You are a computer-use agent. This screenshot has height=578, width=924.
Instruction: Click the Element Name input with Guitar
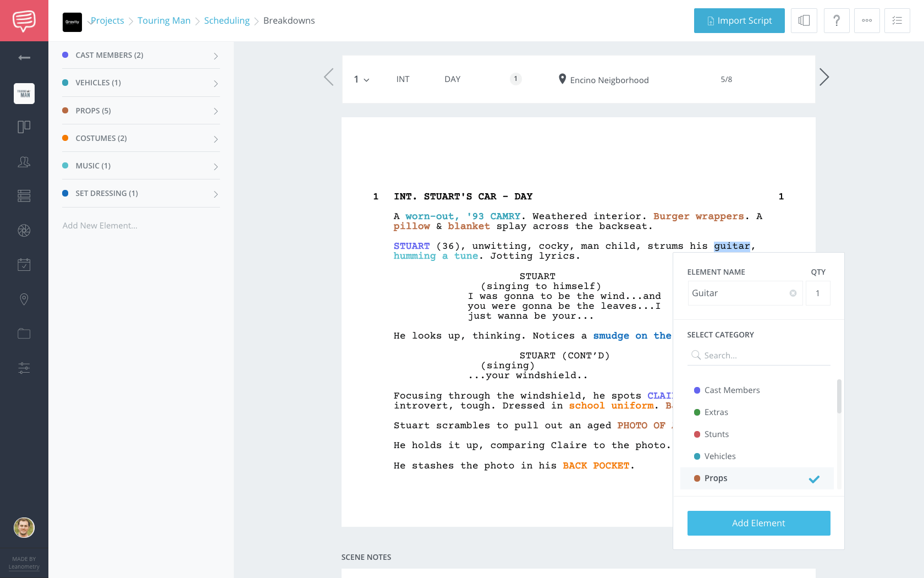pyautogui.click(x=745, y=293)
